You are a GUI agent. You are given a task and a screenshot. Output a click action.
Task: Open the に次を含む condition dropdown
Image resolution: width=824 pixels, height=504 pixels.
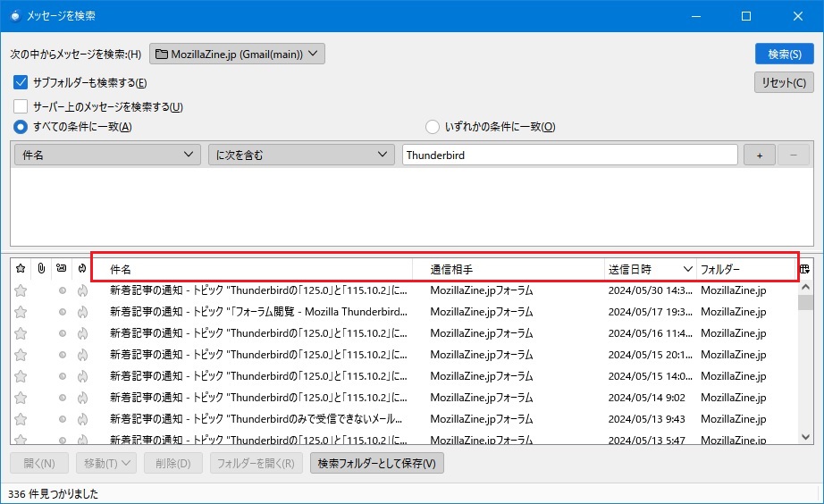[301, 155]
